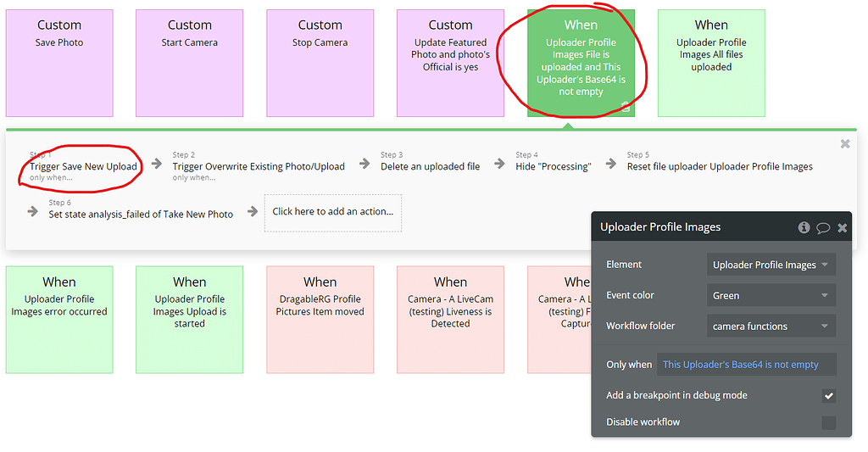Open the All files uploaded event

(711, 63)
